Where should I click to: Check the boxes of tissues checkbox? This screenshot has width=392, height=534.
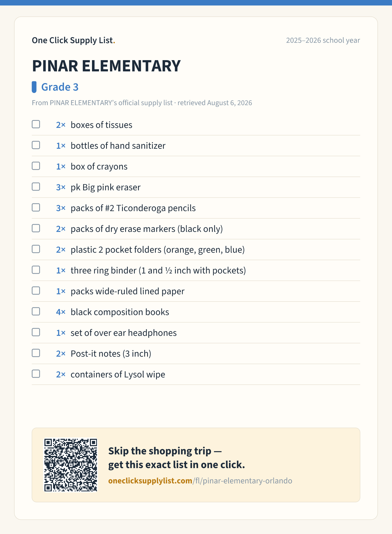click(36, 124)
